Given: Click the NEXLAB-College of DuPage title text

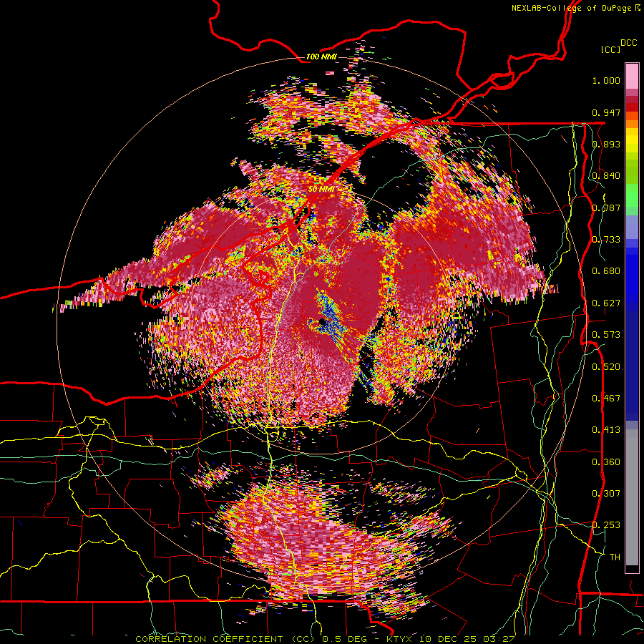Looking at the screenshot, I should pos(575,8).
